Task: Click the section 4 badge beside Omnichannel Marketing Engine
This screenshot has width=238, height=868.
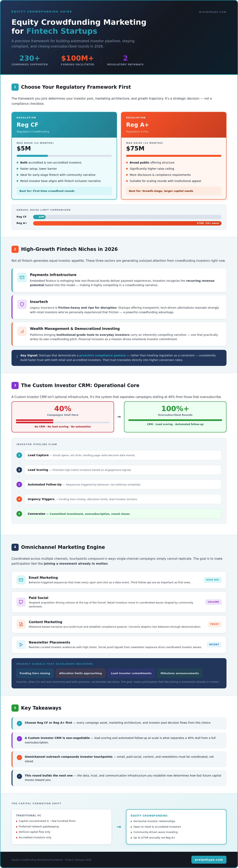Action: [x=15, y=547]
